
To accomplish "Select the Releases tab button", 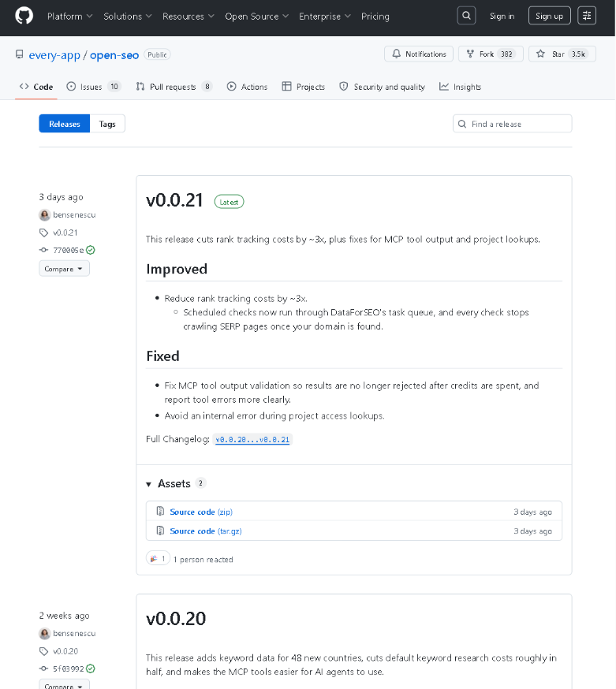I will [64, 124].
